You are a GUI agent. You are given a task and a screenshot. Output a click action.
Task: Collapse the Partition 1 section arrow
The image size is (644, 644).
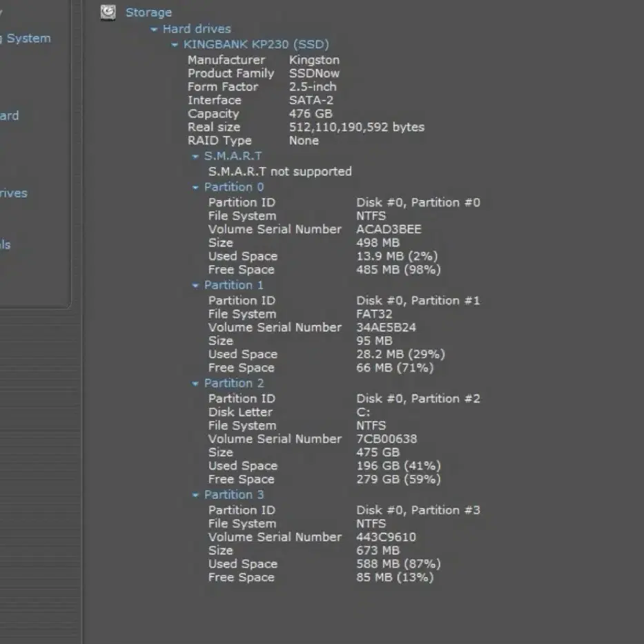[195, 286]
